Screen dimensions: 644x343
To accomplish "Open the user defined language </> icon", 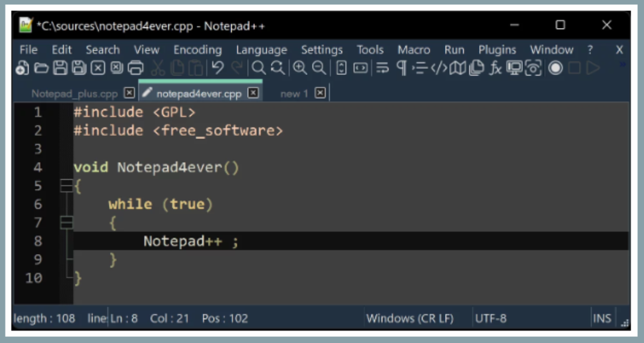I will (x=439, y=68).
